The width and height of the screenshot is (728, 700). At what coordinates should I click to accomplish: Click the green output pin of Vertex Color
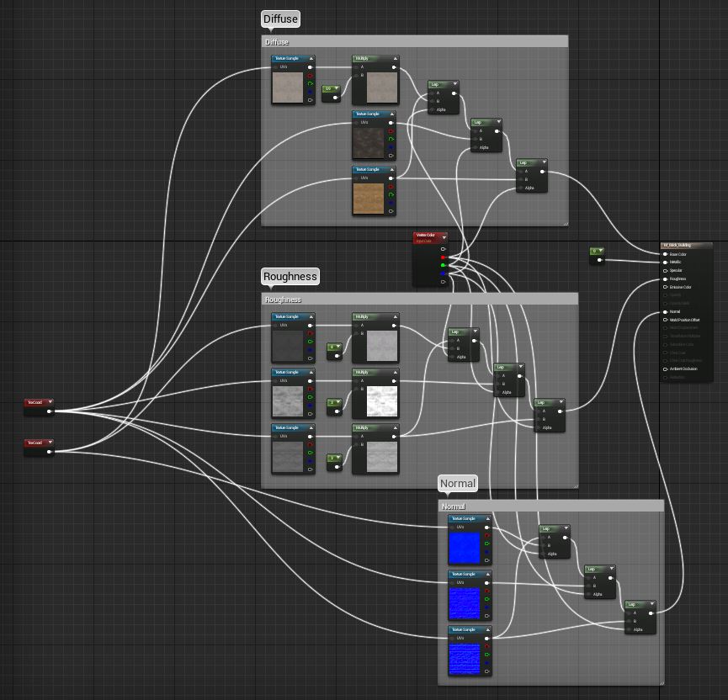[443, 266]
